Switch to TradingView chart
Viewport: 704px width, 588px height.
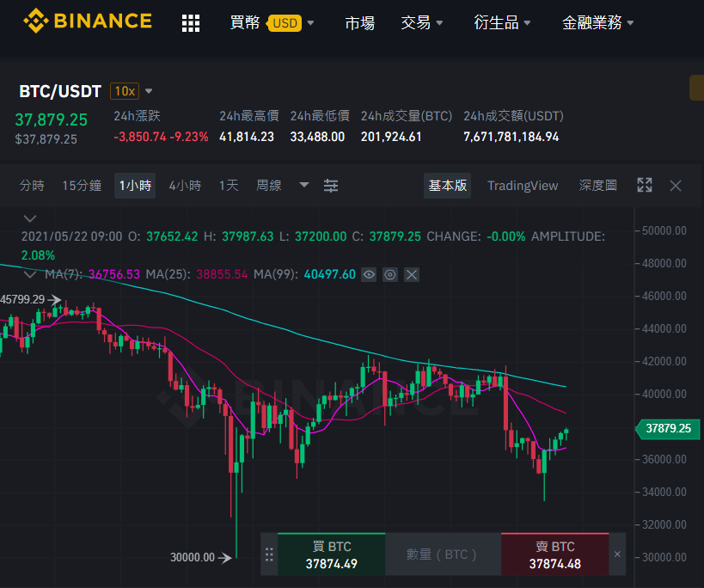tap(523, 186)
